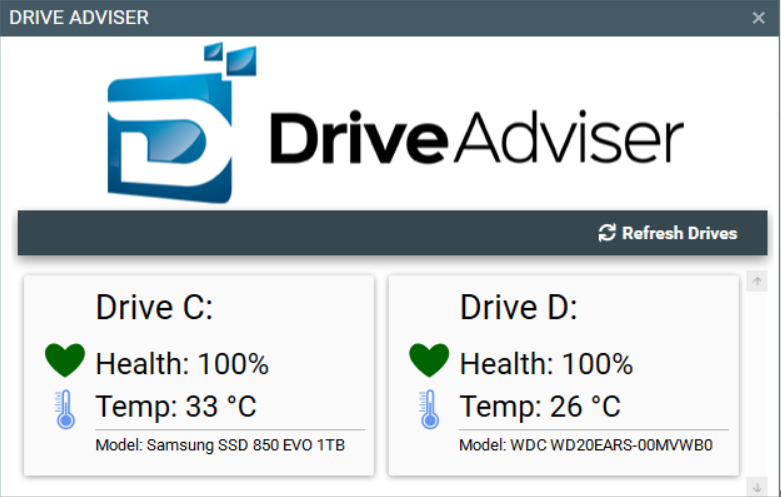Click the Drive C thermometer icon
Image resolution: width=781 pixels, height=497 pixels.
pos(65,409)
